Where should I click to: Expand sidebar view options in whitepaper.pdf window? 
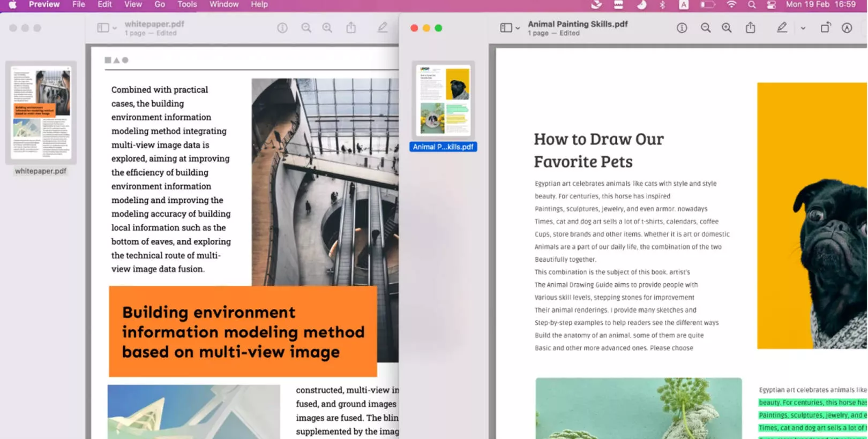(115, 28)
